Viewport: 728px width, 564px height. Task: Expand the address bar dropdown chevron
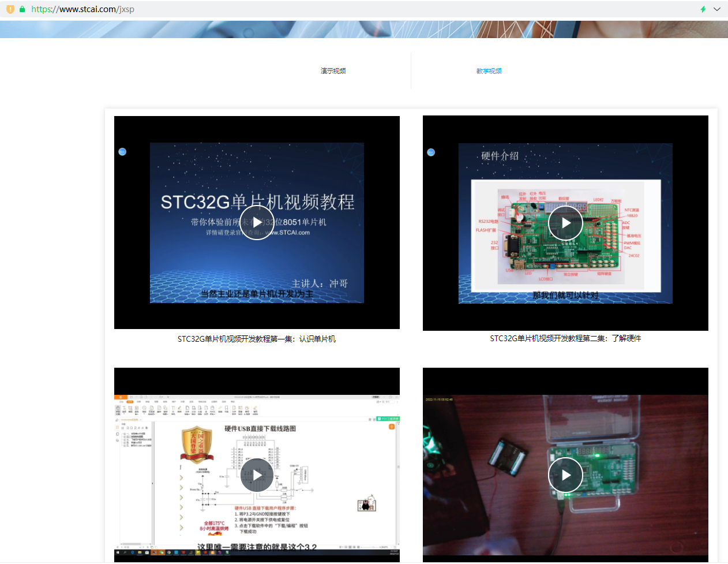717,9
